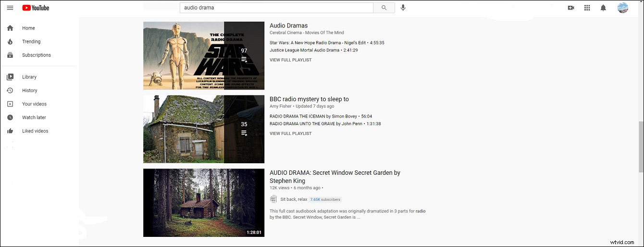
Task: Click the Home icon in sidebar
Action: point(10,28)
